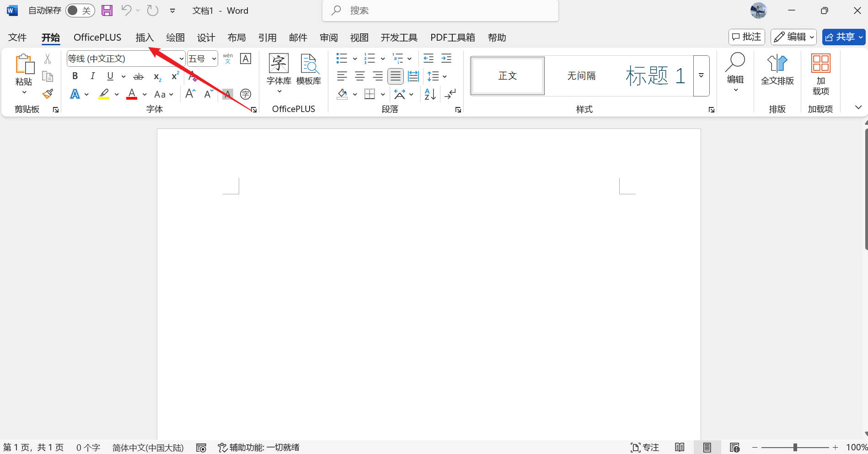
Task: Open the 编辑 find panel icon
Action: point(735,73)
